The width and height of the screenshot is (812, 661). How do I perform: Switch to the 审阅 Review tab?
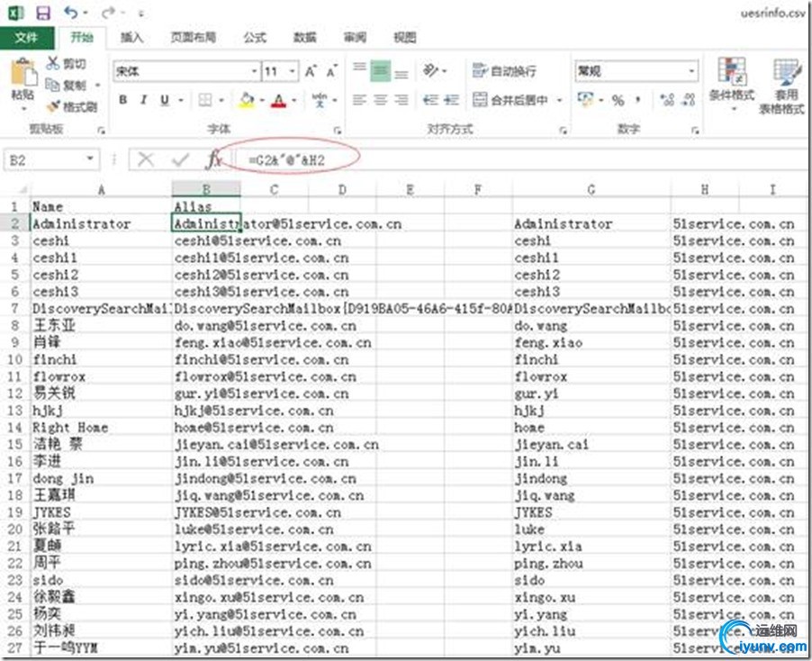[x=356, y=37]
